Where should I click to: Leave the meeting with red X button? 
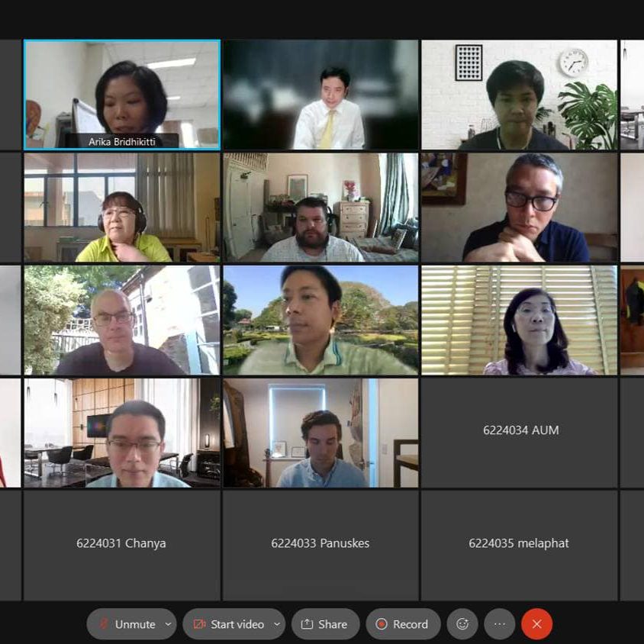[537, 624]
